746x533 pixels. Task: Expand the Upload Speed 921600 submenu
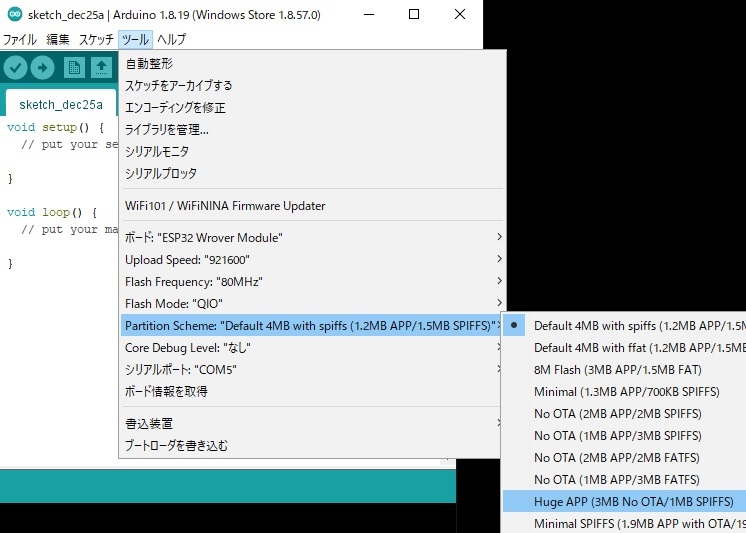click(312, 259)
